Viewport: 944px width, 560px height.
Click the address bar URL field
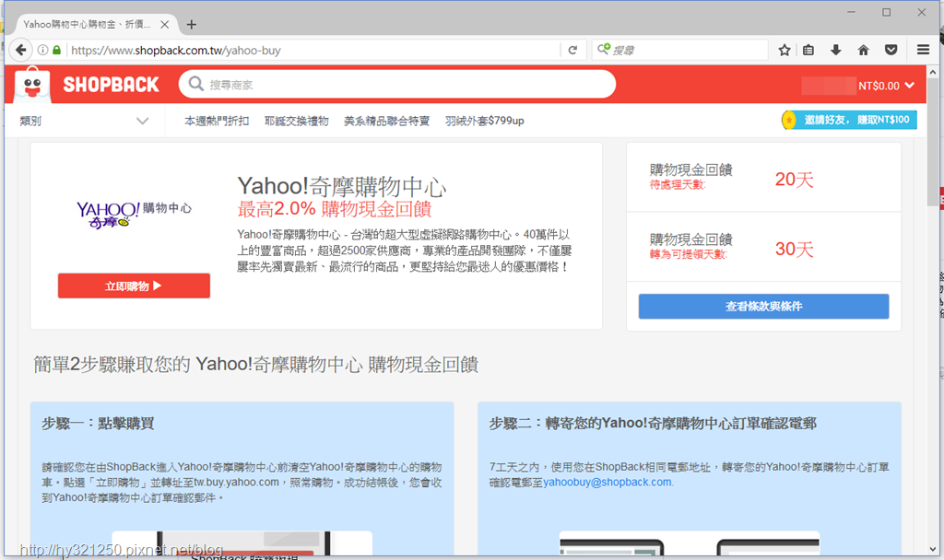(313, 51)
